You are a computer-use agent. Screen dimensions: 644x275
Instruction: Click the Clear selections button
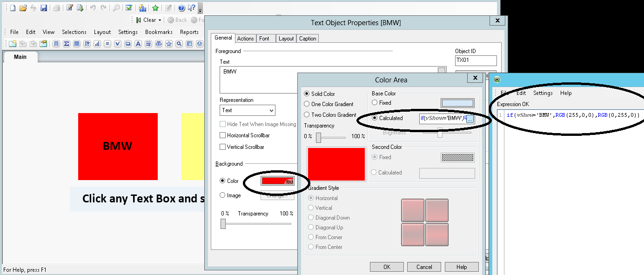[146, 20]
